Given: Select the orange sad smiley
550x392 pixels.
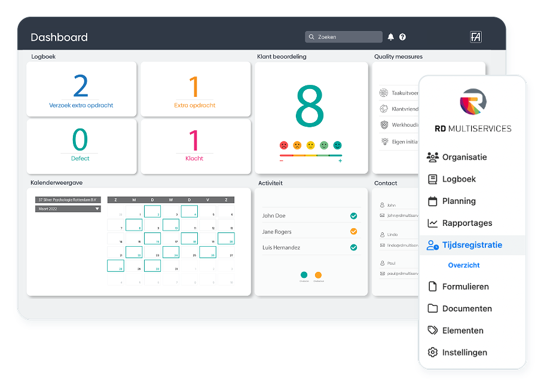Looking at the screenshot, I should (x=297, y=145).
